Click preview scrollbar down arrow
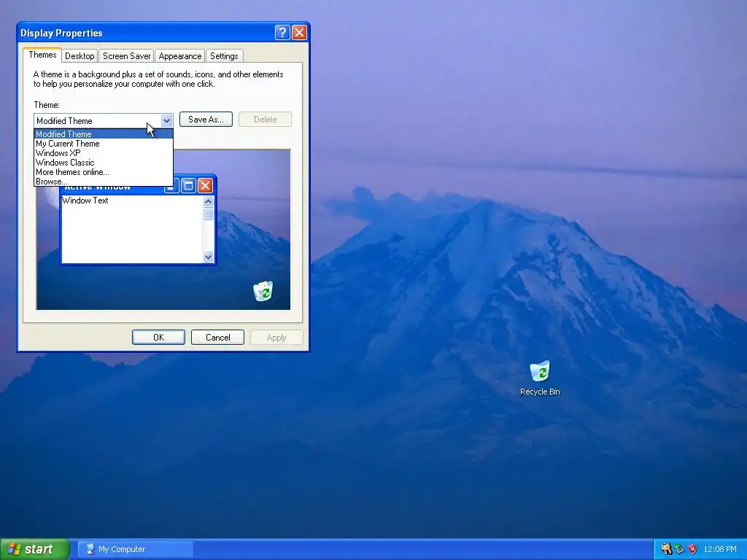 point(208,257)
